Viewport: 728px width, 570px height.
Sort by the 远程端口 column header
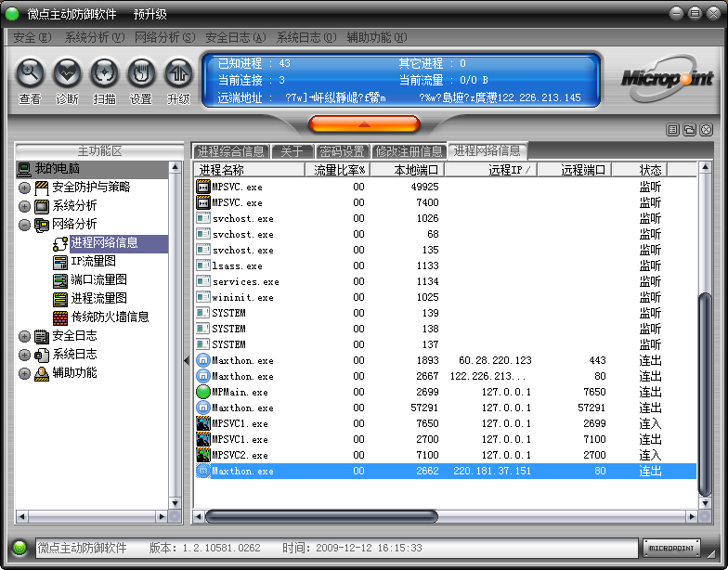click(575, 170)
